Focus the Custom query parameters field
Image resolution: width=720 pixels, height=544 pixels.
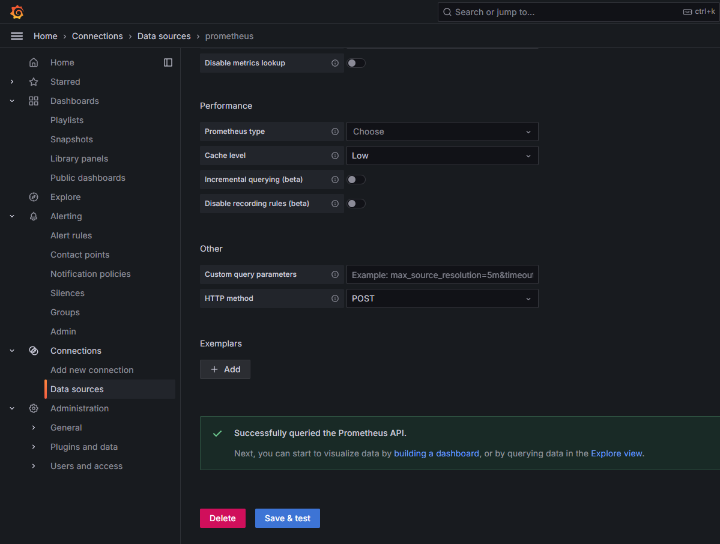click(442, 275)
